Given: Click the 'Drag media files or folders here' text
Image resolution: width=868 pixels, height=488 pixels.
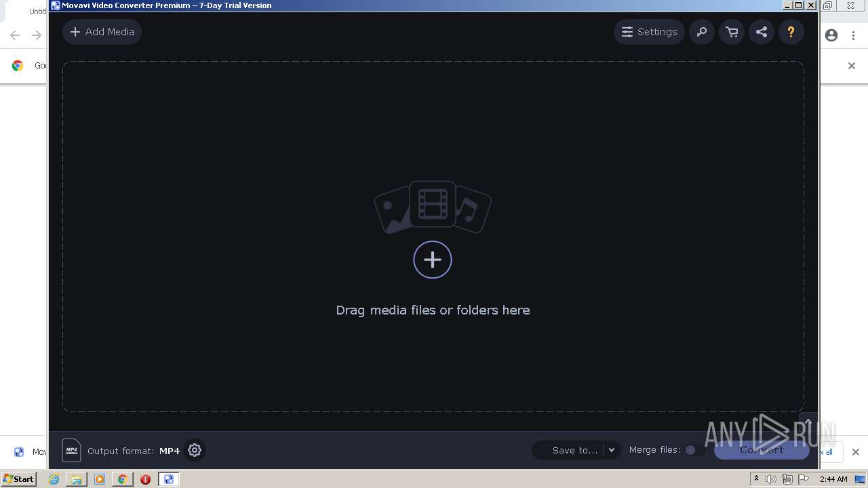Looking at the screenshot, I should [433, 310].
